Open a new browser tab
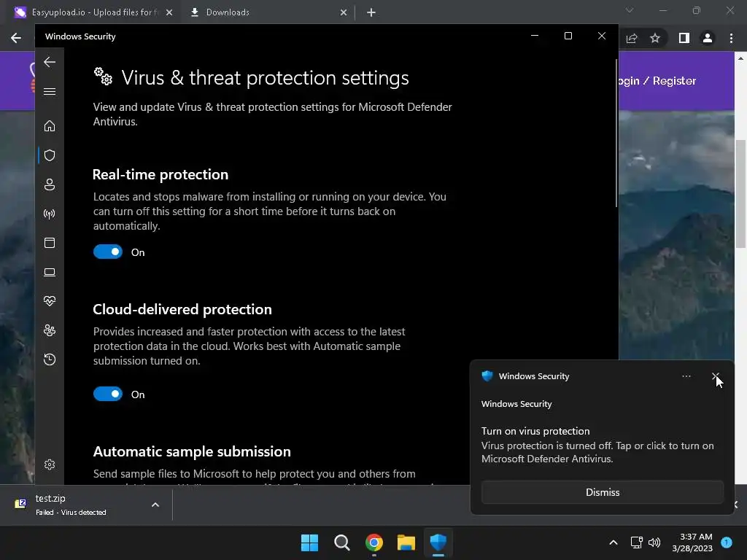 coord(371,12)
